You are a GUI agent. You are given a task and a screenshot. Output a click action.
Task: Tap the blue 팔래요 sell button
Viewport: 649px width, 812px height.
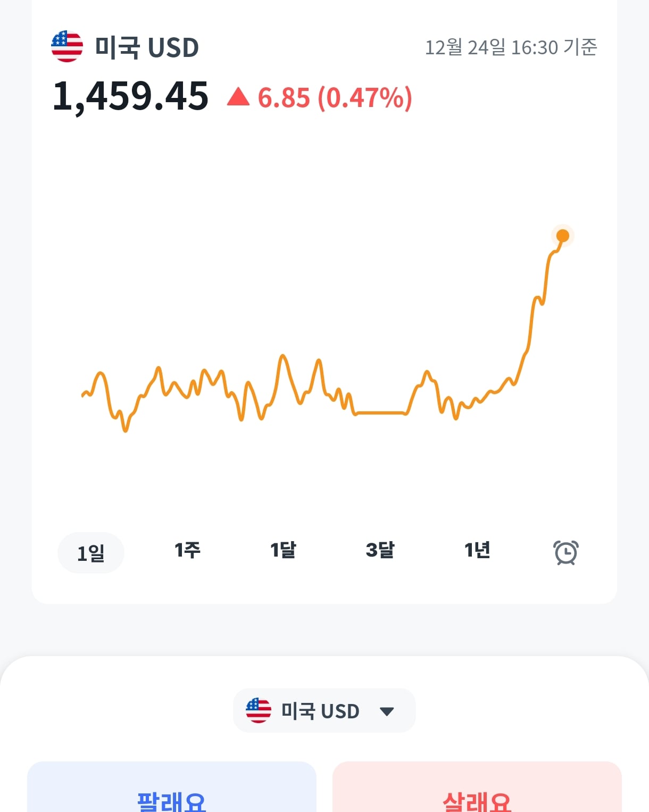pyautogui.click(x=172, y=787)
